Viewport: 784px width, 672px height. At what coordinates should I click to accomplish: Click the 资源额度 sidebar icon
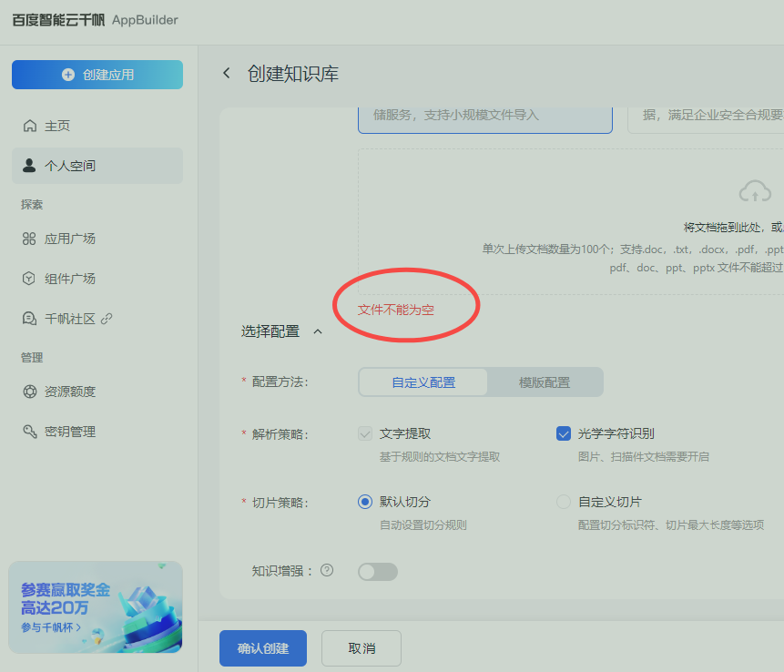tap(30, 392)
